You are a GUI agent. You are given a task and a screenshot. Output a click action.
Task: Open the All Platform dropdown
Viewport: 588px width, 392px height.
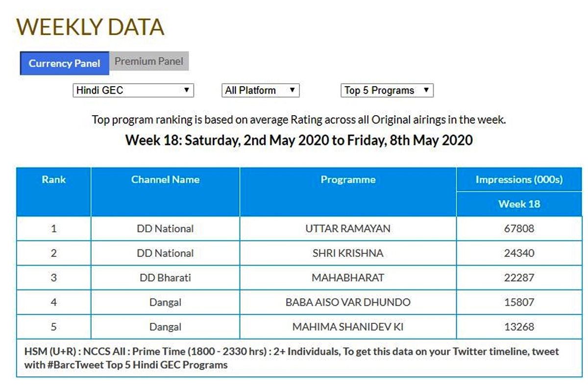[260, 91]
